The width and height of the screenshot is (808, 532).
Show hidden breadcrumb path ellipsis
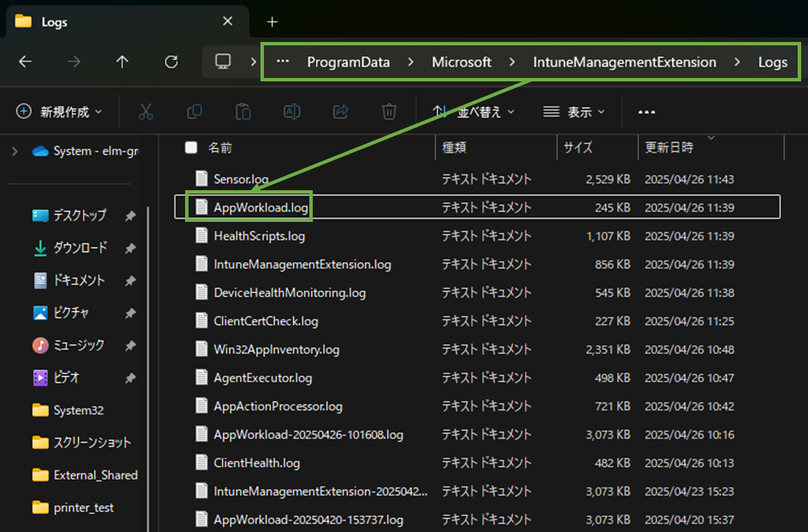coord(283,62)
